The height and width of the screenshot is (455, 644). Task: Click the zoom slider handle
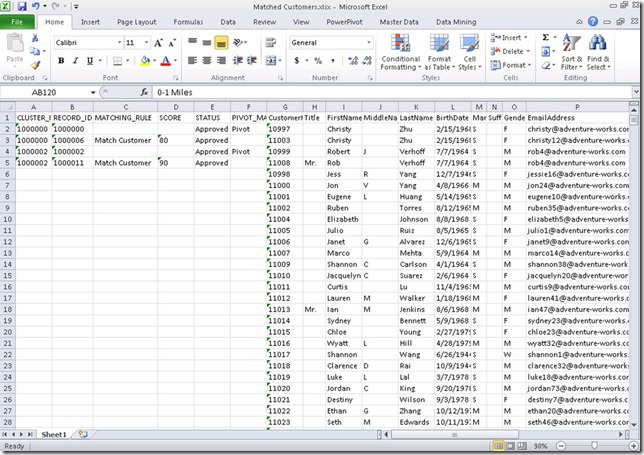pos(594,446)
